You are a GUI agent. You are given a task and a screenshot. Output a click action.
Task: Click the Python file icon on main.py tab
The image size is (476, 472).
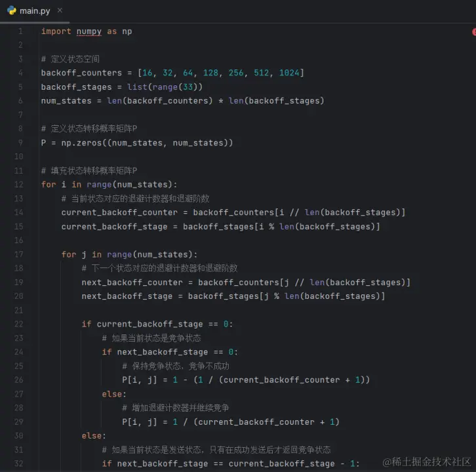pos(12,10)
